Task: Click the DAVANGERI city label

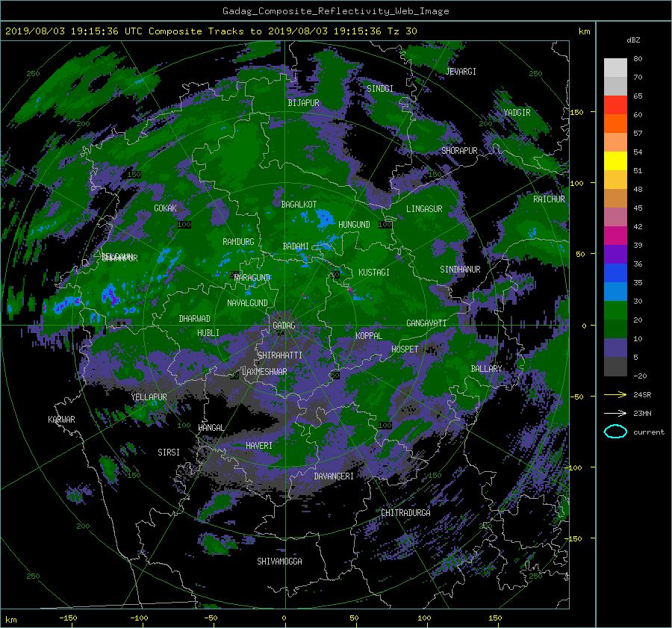Action: point(334,476)
